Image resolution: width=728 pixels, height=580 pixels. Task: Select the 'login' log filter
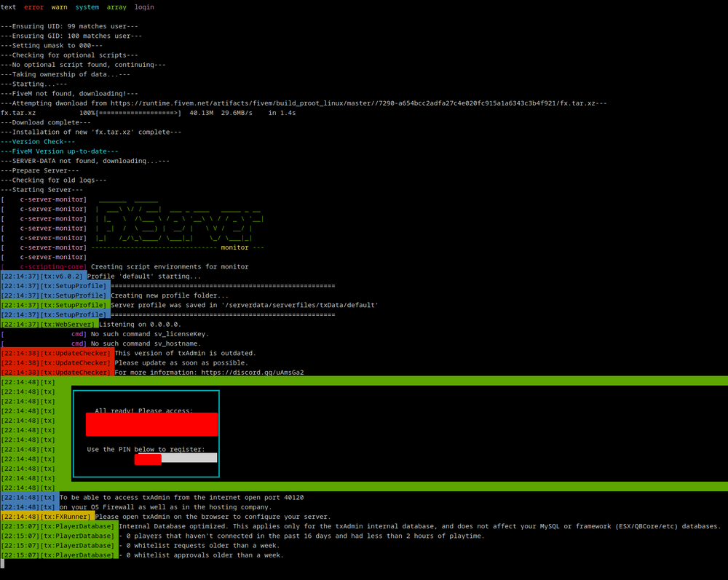pyautogui.click(x=144, y=7)
